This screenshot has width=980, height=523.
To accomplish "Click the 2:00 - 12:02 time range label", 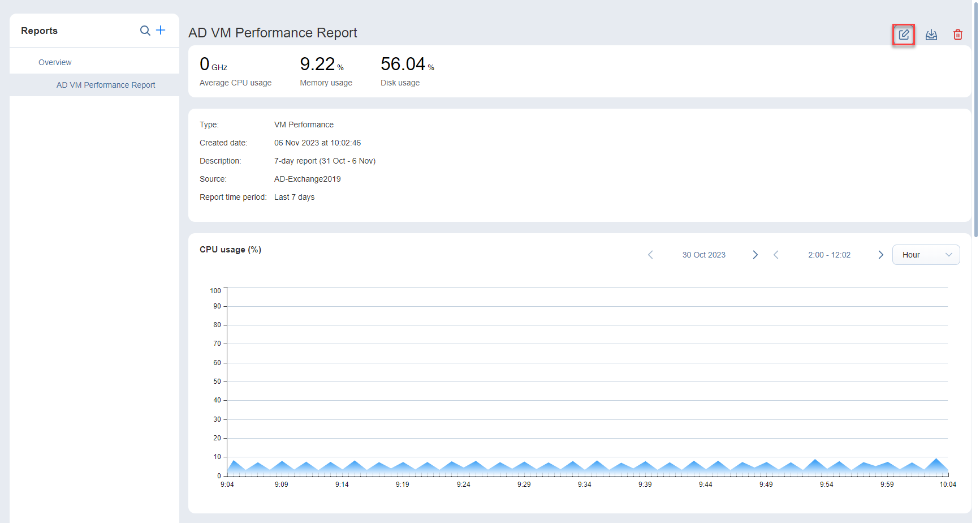I will coord(829,255).
